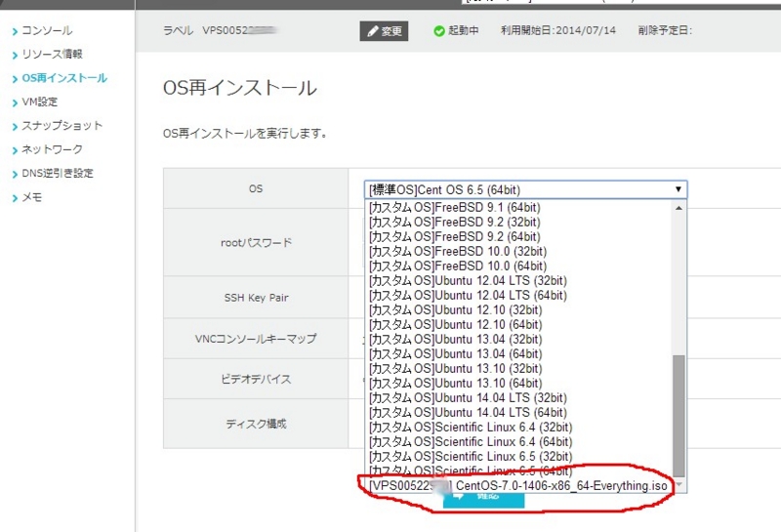Click the 変更 label edit button
Viewport: 781px width, 532px height.
click(x=384, y=31)
